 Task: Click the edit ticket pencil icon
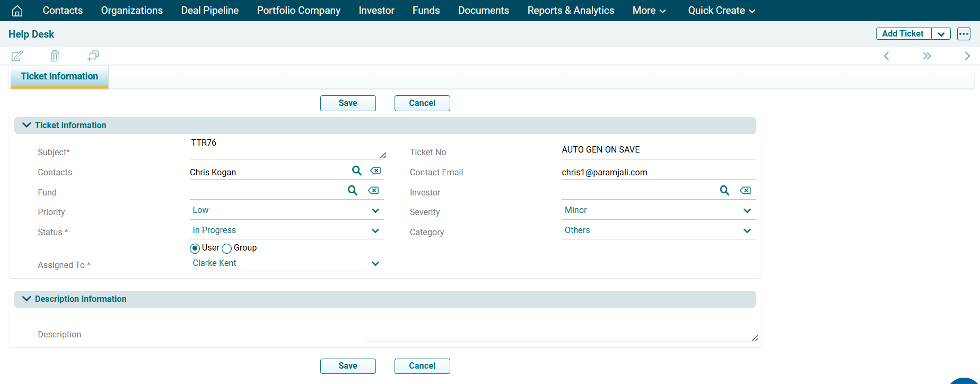pyautogui.click(x=17, y=56)
